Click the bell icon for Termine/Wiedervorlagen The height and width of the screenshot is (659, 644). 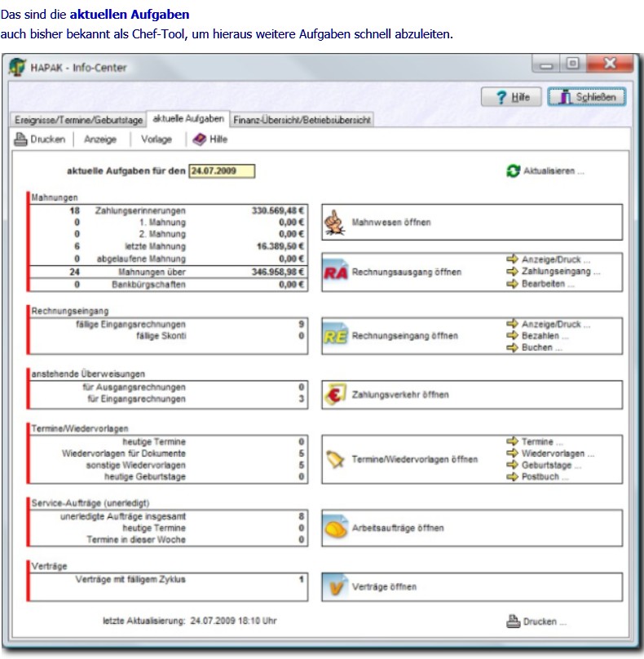[x=336, y=459]
